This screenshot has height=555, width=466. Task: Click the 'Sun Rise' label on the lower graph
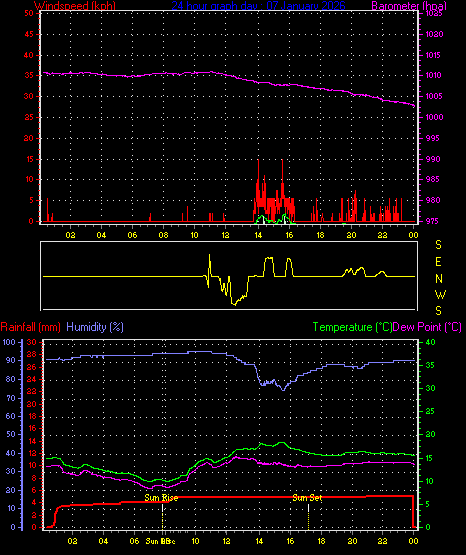point(161,498)
